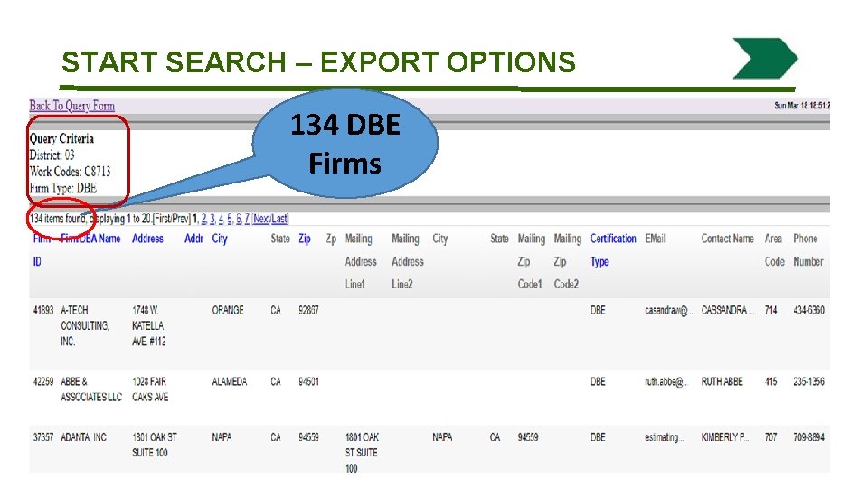The height and width of the screenshot is (488, 868).
Task: Sort by the Firm/DBA Name column header
Action: 90,239
